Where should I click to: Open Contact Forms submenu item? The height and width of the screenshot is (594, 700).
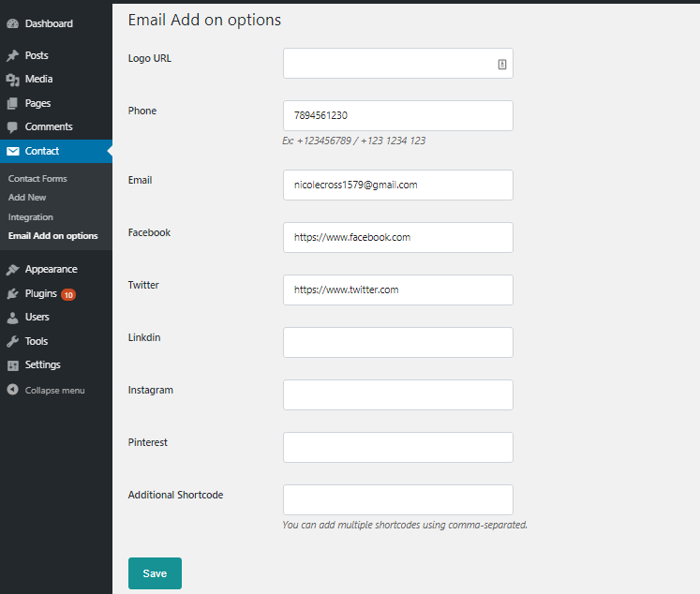37,179
